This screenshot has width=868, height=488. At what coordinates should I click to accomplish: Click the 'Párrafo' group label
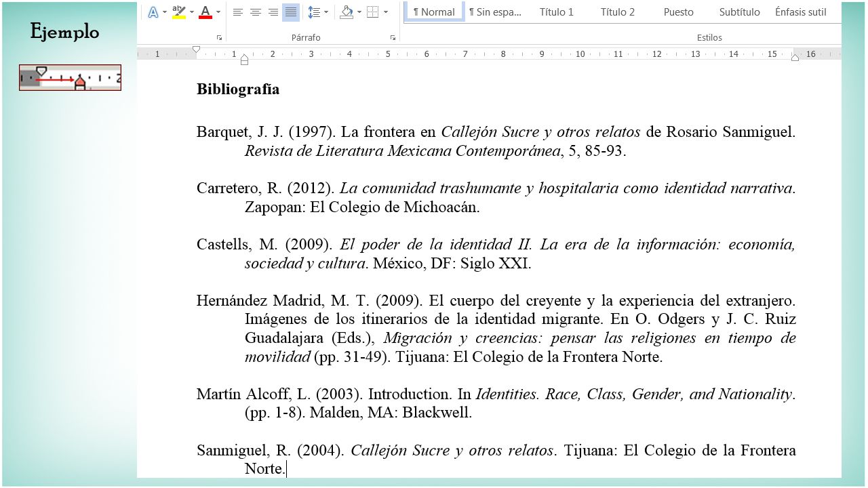coord(306,37)
